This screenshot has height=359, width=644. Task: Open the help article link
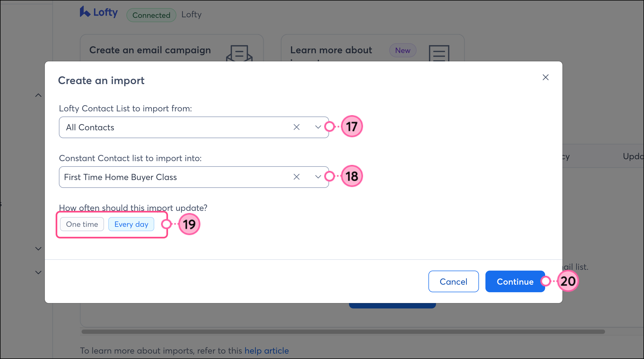(x=267, y=351)
